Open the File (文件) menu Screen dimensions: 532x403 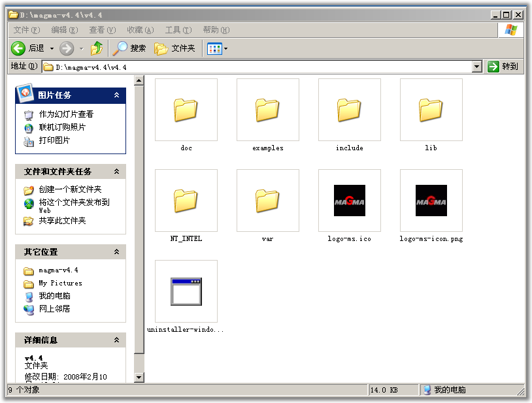click(26, 30)
